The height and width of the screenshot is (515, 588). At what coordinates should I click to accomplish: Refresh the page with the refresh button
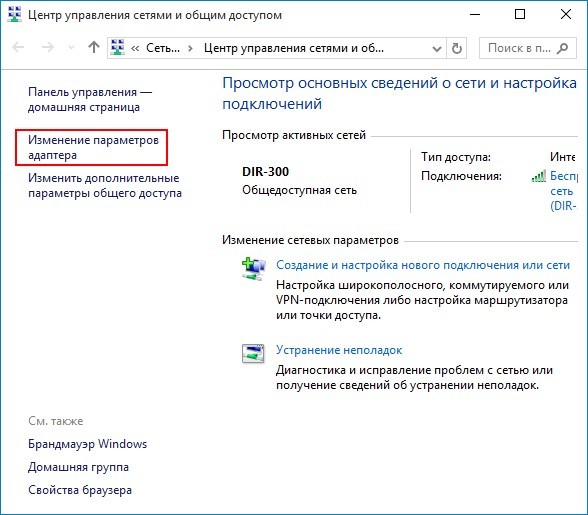456,48
